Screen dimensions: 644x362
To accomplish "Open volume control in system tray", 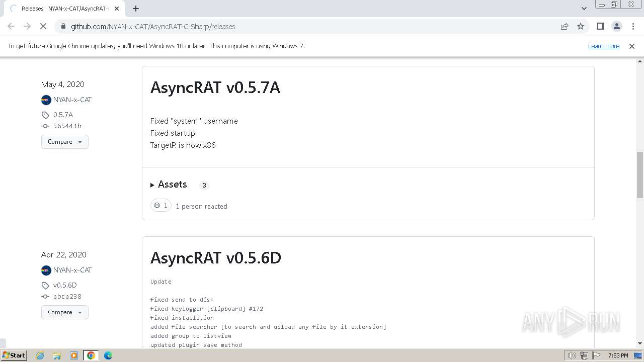I will click(572, 355).
